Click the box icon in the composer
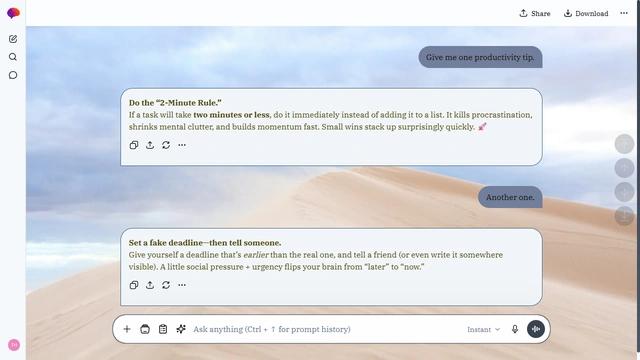This screenshot has height=360, width=640. pos(145,329)
